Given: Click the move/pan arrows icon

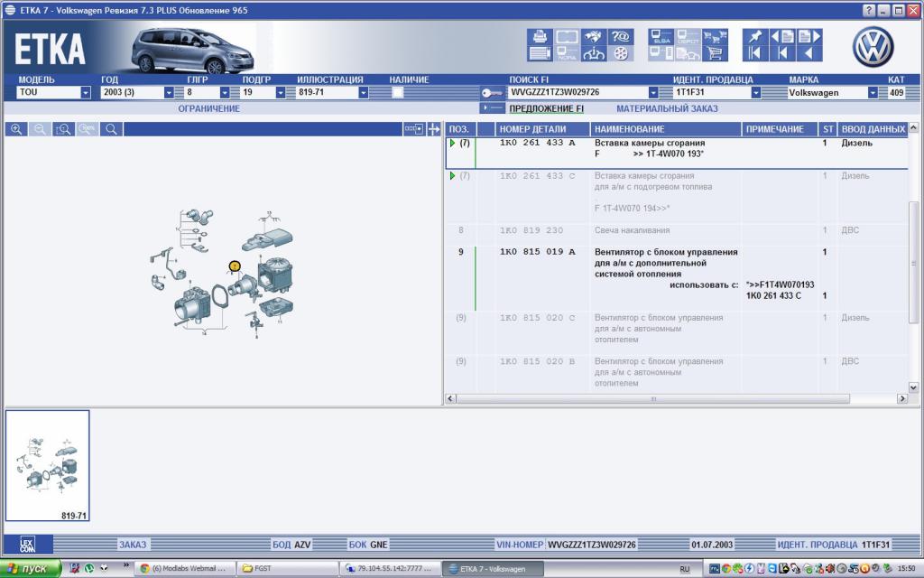Looking at the screenshot, I should point(434,129).
